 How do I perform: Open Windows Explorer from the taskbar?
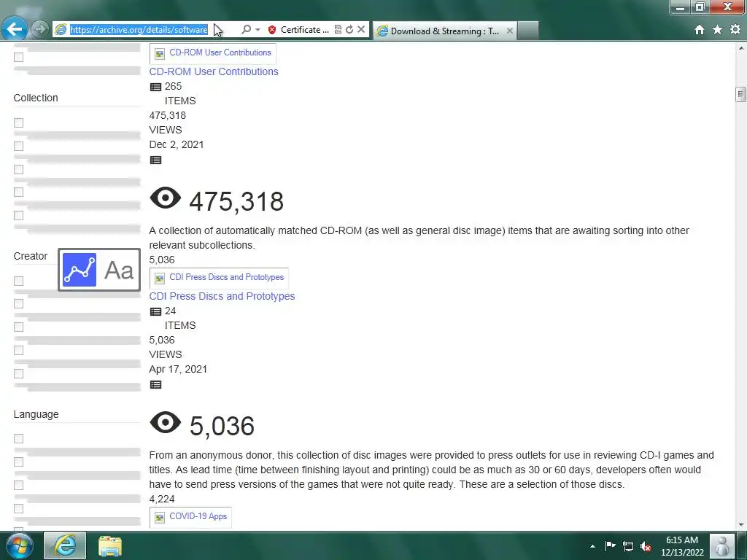(110, 546)
